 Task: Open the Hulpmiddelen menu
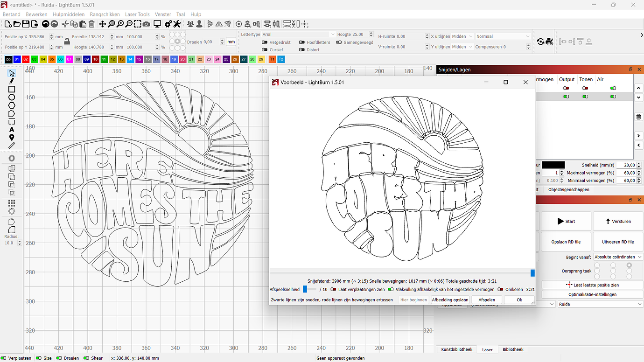coord(69,14)
